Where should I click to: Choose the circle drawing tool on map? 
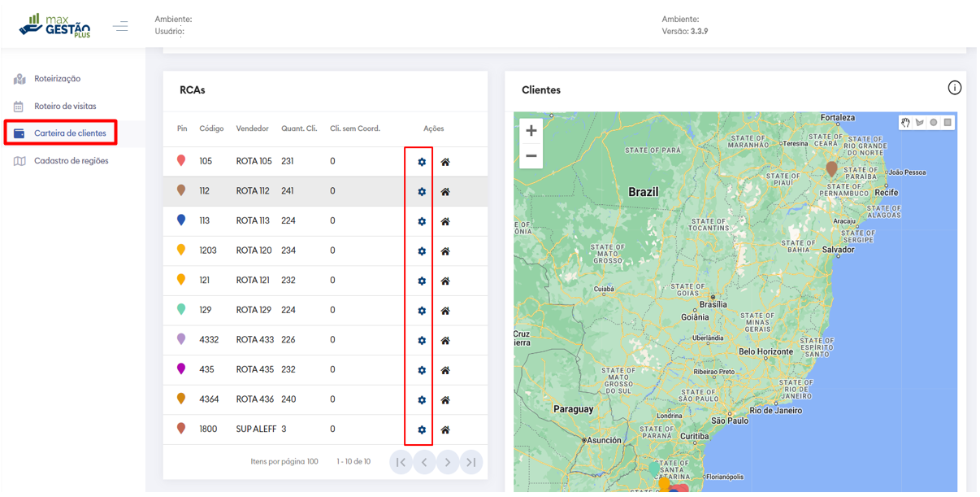[x=934, y=123]
